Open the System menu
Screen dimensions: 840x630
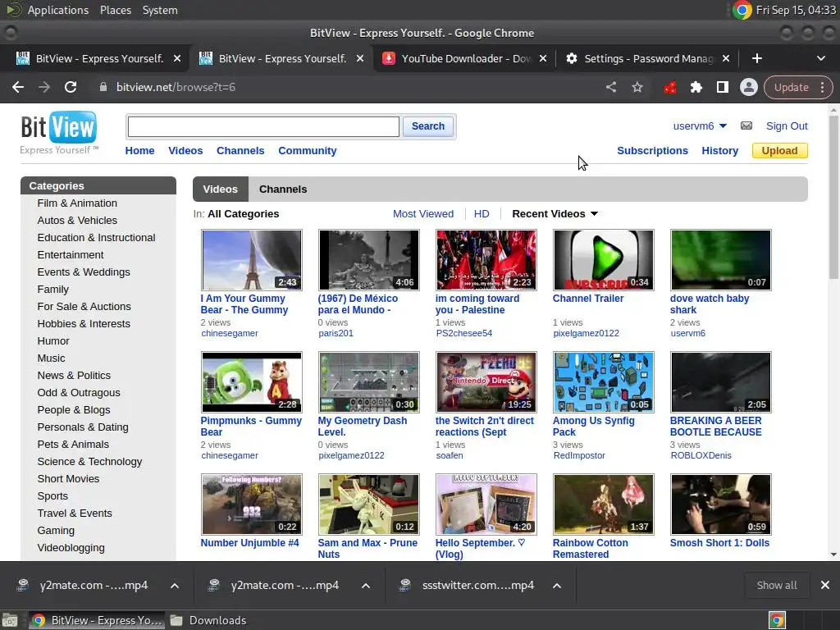click(160, 10)
